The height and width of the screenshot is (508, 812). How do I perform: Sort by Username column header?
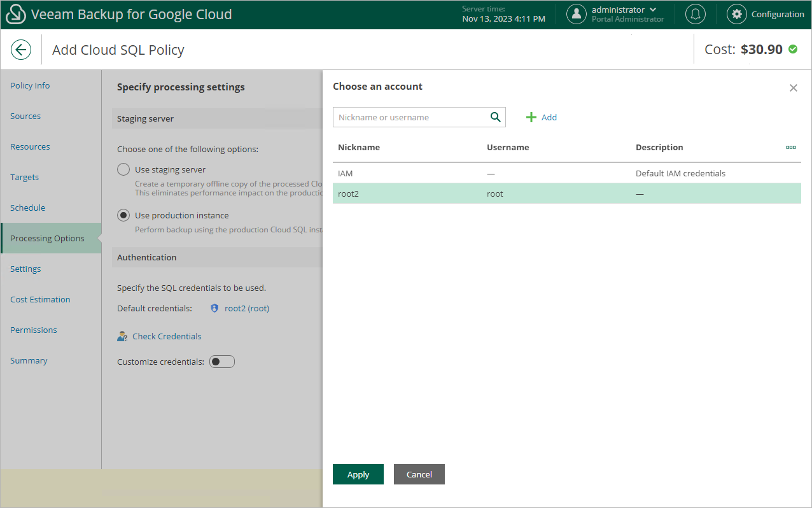tap(508, 147)
